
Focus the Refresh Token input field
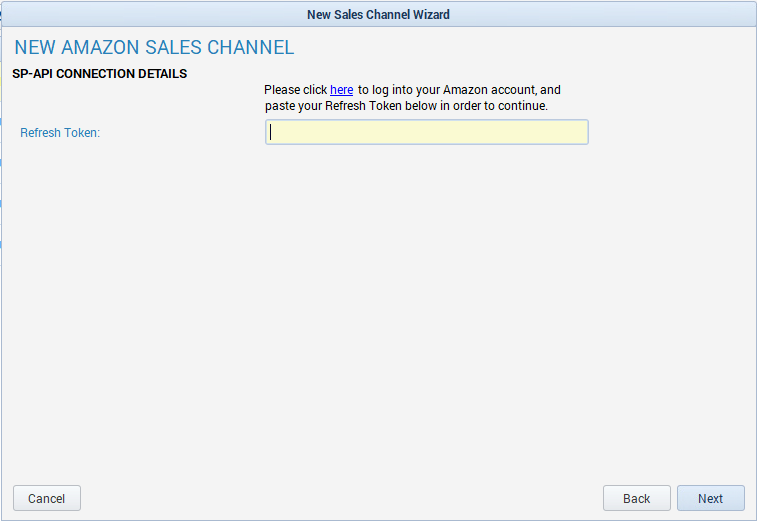[427, 132]
